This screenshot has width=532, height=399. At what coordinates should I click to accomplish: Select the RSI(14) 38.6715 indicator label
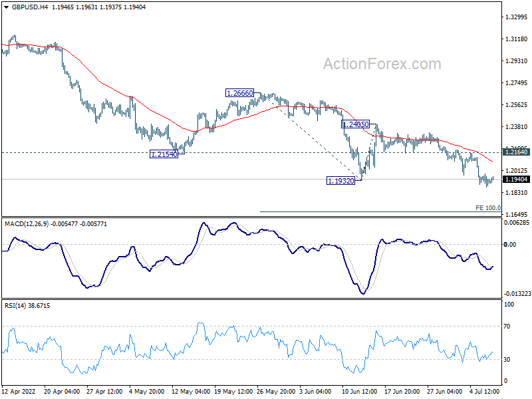point(27,306)
